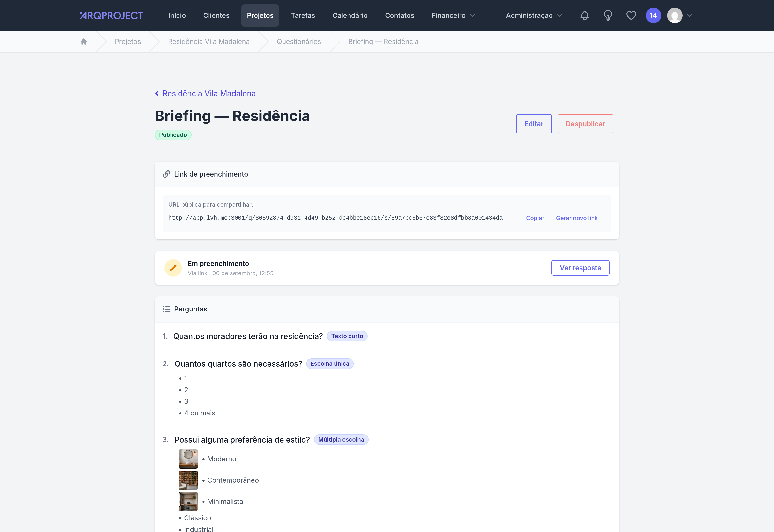Click question Quantos quartos são necessários?

click(238, 364)
